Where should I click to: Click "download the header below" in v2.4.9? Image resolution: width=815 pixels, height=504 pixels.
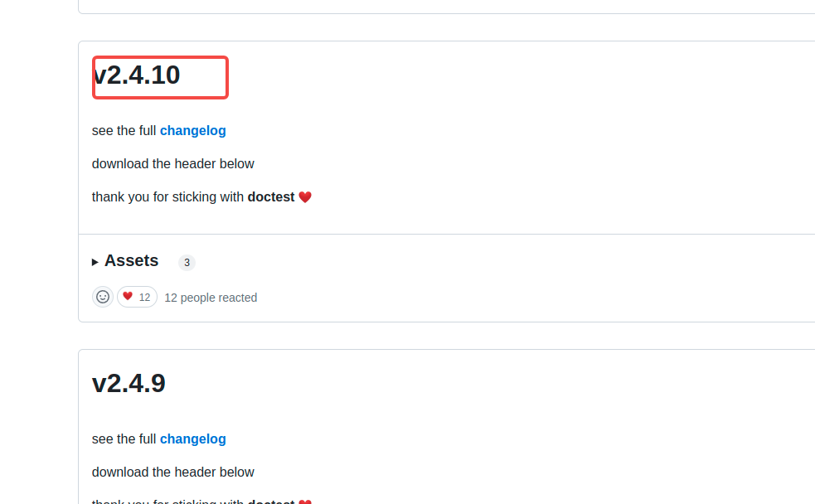173,472
